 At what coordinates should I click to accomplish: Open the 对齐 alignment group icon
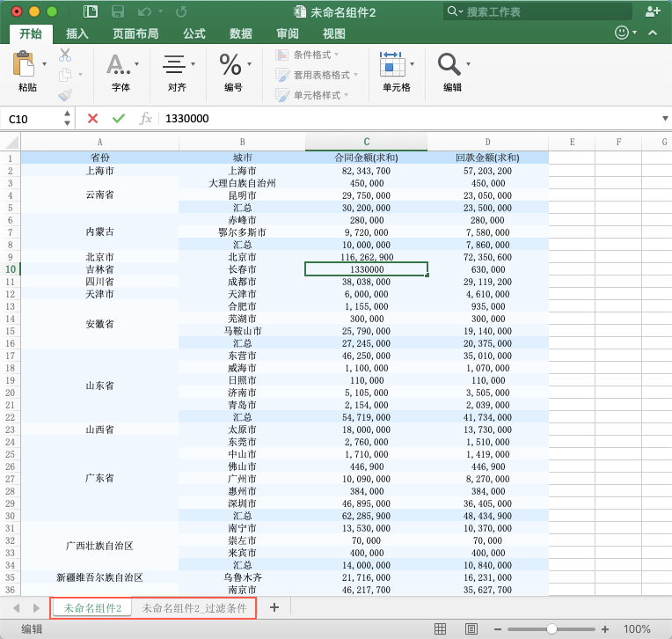point(174,64)
